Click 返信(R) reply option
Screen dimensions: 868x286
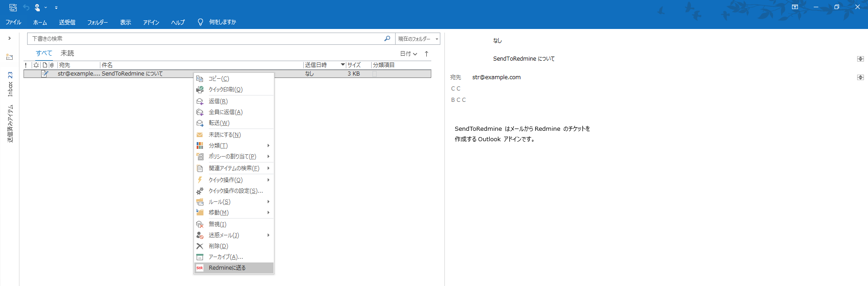[234, 101]
